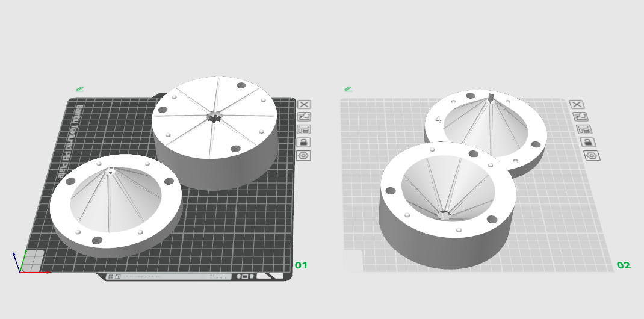The image size is (644, 319).
Task: Edit plate 02 name via pencil icon
Action: [x=348, y=88]
